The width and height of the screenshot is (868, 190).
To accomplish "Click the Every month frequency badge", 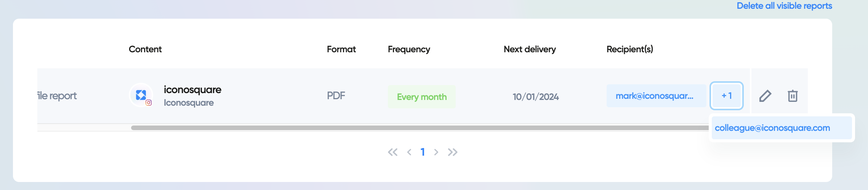I will click(x=422, y=97).
